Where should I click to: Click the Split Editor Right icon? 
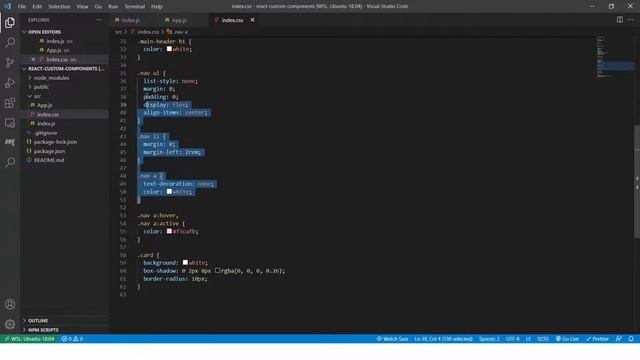click(620, 20)
